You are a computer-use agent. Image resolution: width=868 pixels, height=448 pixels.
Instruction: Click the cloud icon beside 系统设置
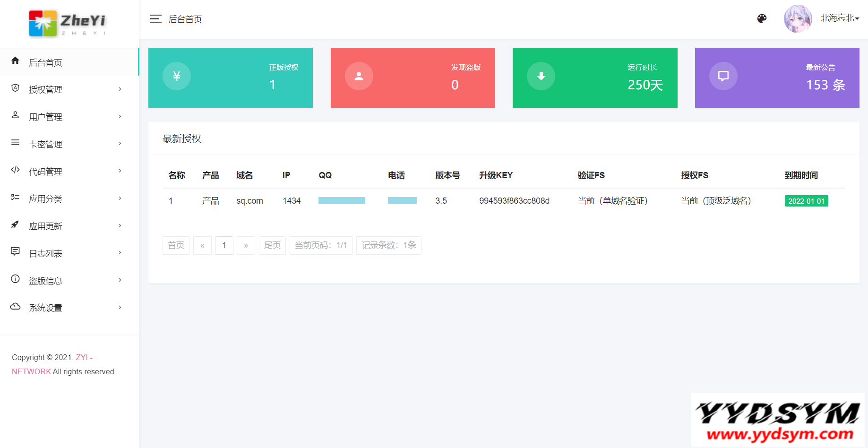click(x=15, y=307)
